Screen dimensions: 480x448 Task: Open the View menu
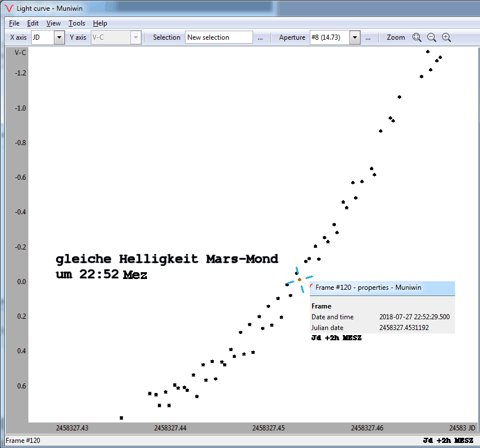(53, 23)
